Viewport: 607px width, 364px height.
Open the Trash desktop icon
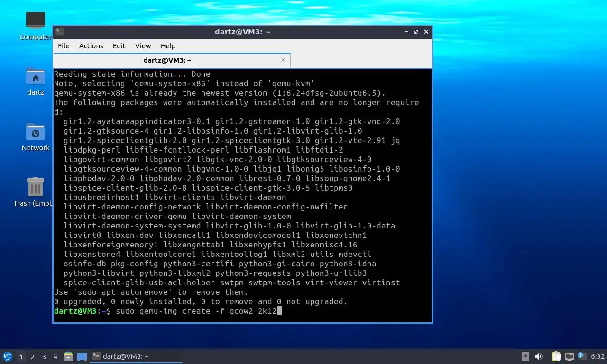tap(33, 192)
